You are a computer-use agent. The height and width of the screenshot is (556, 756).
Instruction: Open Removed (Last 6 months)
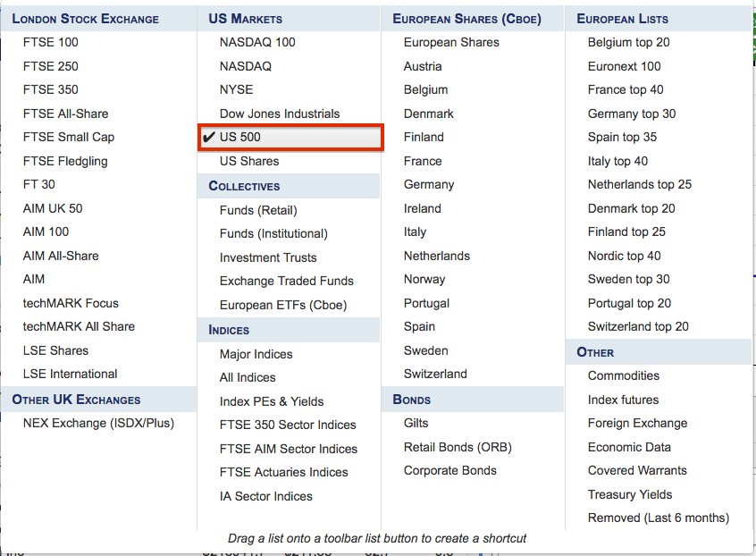[659, 518]
